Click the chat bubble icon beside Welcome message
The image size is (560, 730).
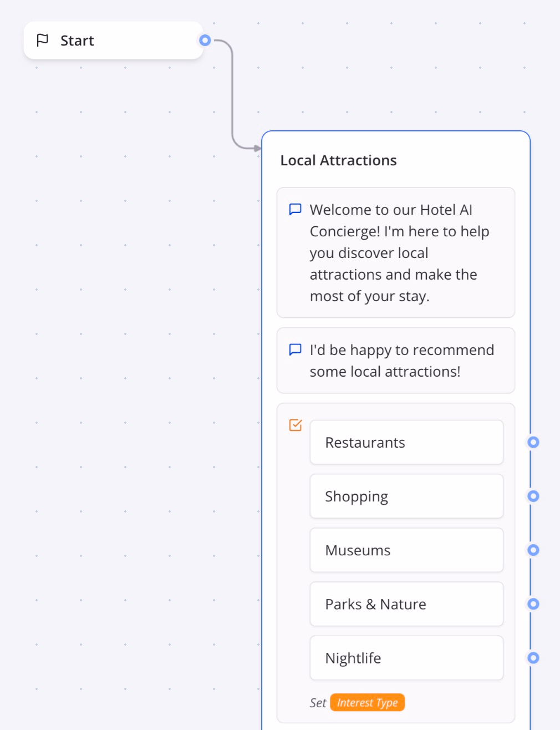click(296, 209)
